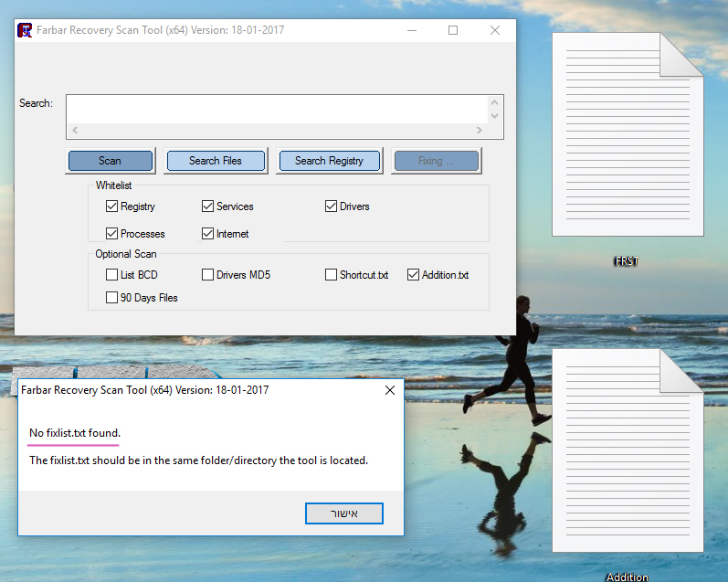
Task: Click the 'Search:' label
Action: (x=36, y=103)
